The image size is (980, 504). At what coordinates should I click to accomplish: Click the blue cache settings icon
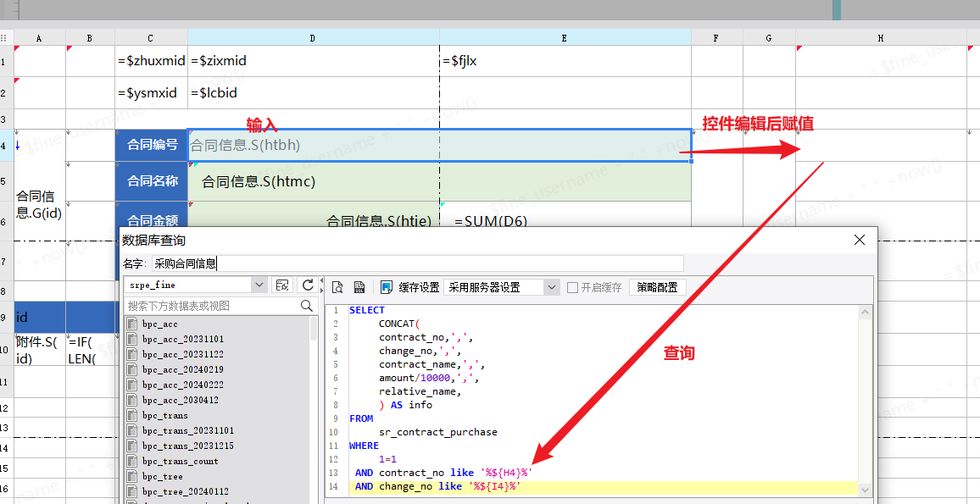pos(387,287)
